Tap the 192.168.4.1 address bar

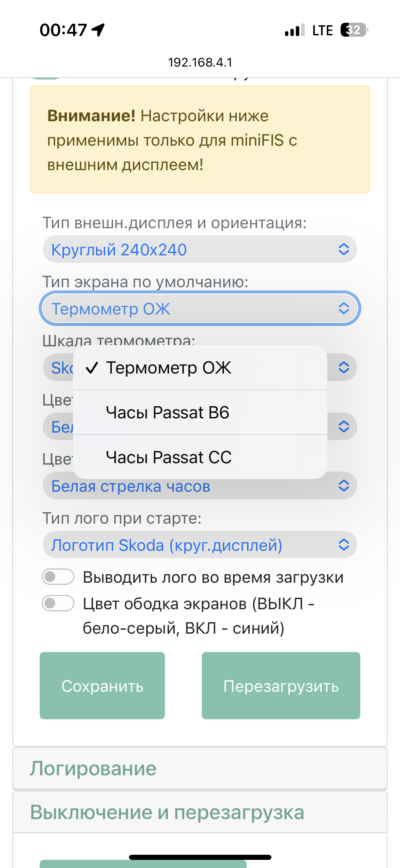[x=200, y=62]
